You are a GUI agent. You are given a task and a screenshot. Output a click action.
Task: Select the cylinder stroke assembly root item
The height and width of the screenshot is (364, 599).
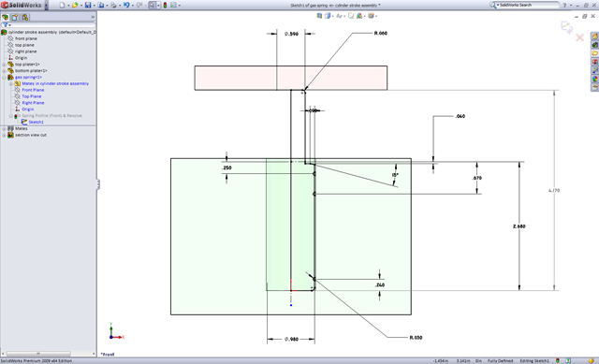coord(52,32)
